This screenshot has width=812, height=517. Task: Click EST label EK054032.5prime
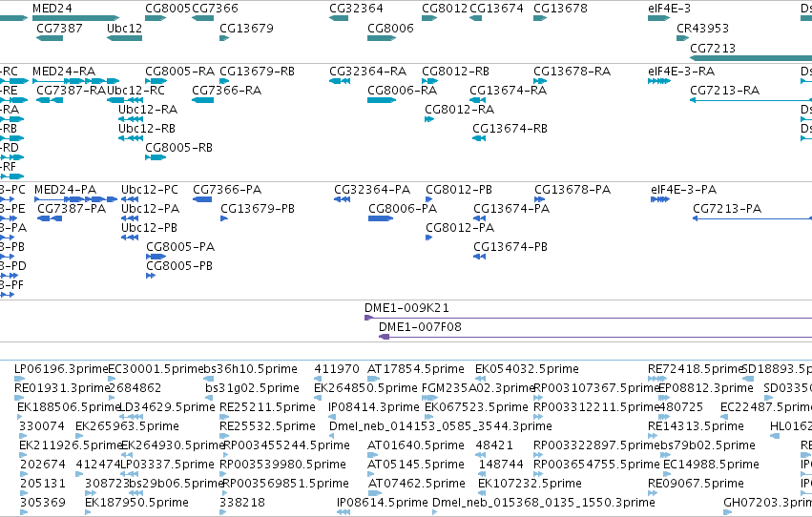[x=527, y=369]
